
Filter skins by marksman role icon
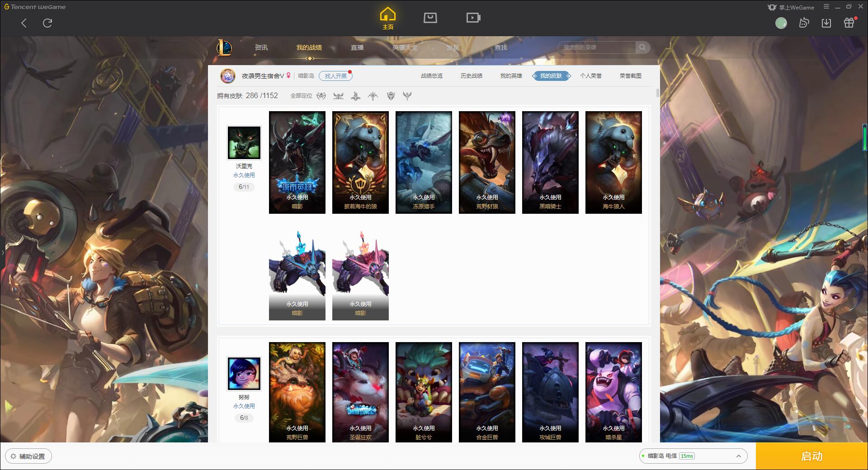click(373, 96)
